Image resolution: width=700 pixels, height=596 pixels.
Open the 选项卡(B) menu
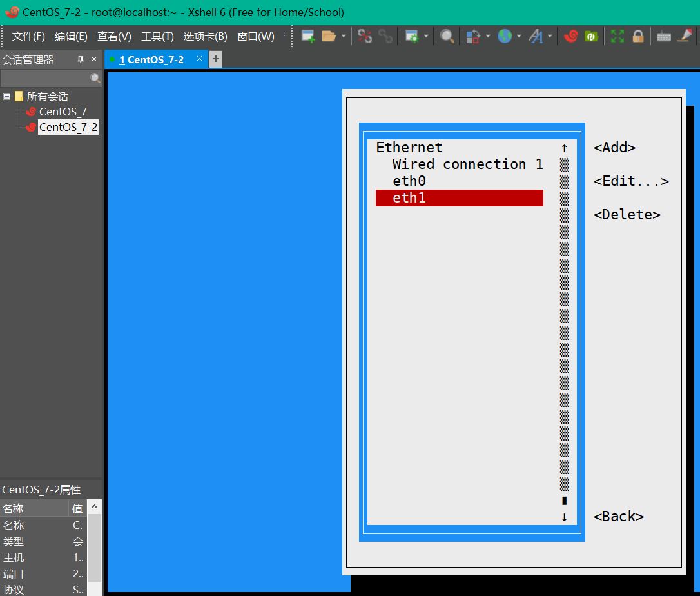click(x=206, y=36)
